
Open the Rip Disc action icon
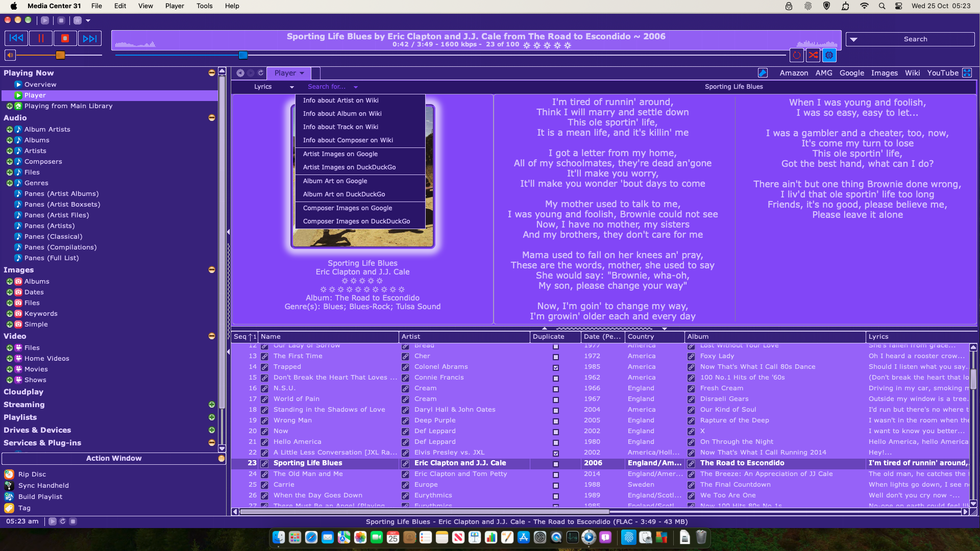tap(9, 474)
